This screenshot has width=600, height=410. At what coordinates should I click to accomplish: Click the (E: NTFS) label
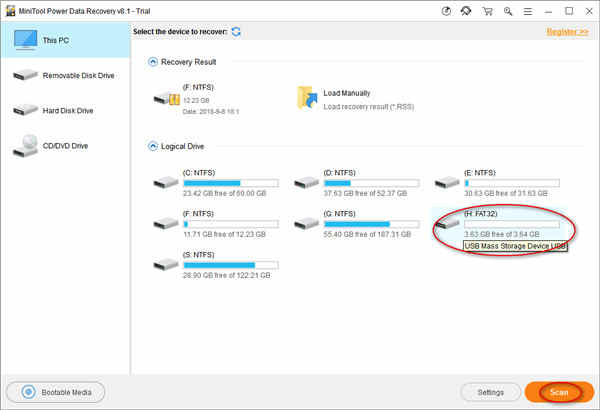click(x=479, y=173)
